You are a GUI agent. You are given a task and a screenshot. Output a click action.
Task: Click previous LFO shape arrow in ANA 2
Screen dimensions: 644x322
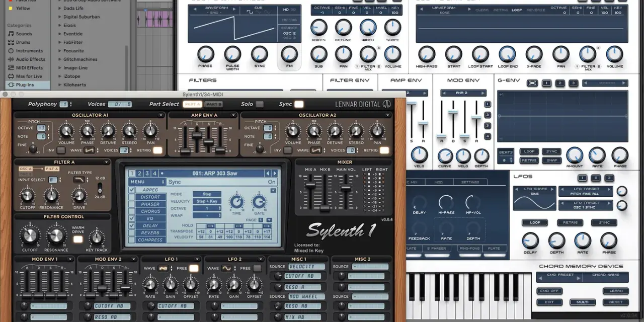pos(516,189)
